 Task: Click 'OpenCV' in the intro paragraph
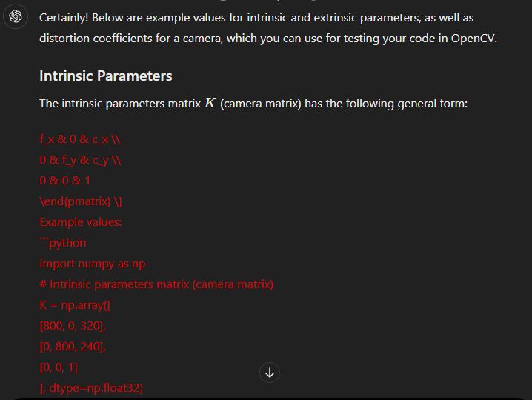coord(473,38)
